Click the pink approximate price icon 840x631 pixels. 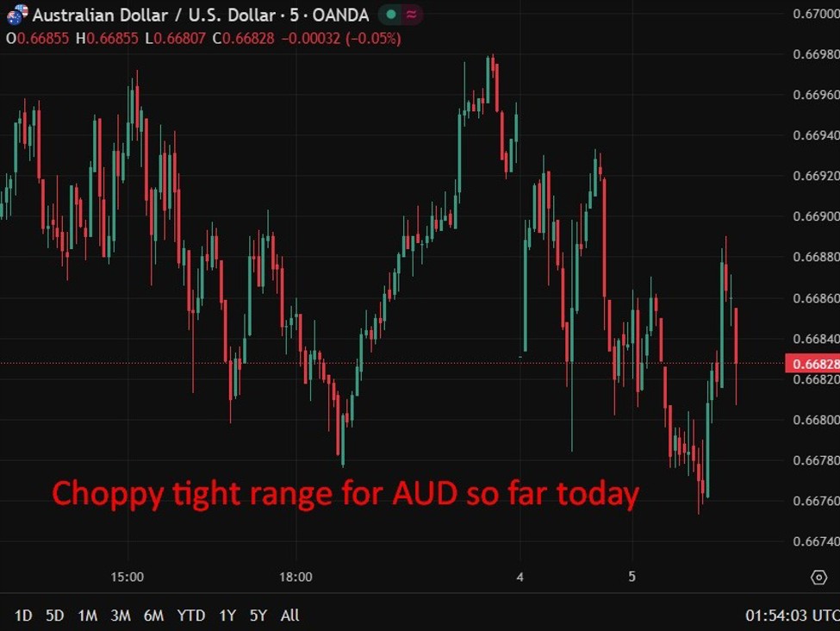[x=409, y=15]
